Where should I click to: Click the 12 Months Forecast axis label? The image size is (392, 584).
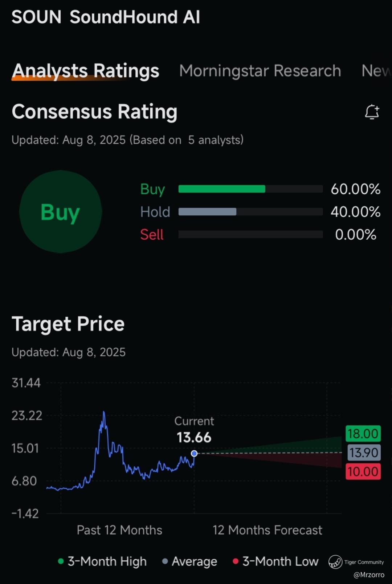click(267, 530)
